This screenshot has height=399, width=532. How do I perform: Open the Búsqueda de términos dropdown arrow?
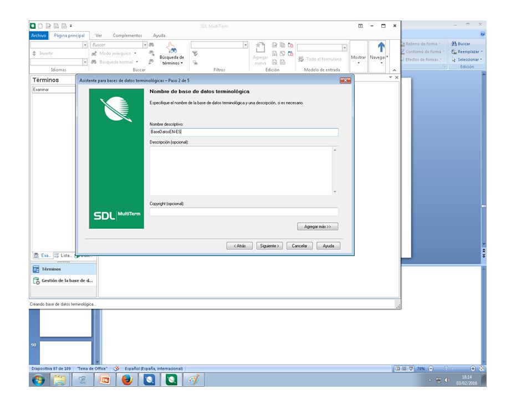tap(182, 63)
